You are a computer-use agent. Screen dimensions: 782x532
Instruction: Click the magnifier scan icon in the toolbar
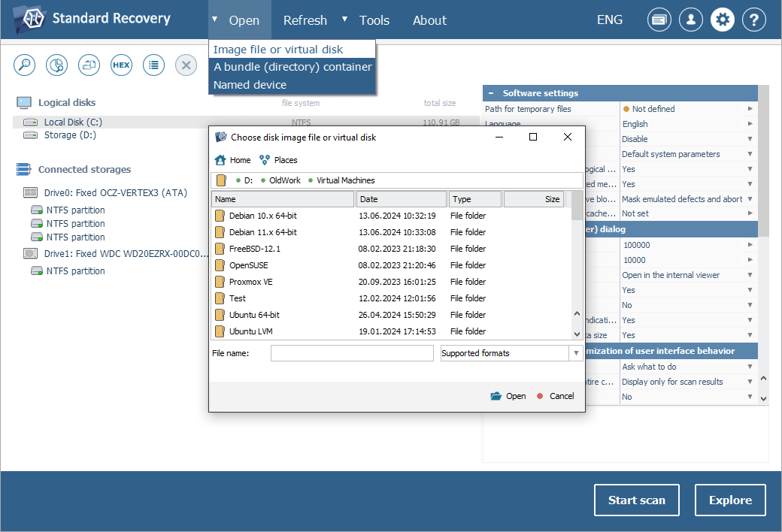coord(25,65)
